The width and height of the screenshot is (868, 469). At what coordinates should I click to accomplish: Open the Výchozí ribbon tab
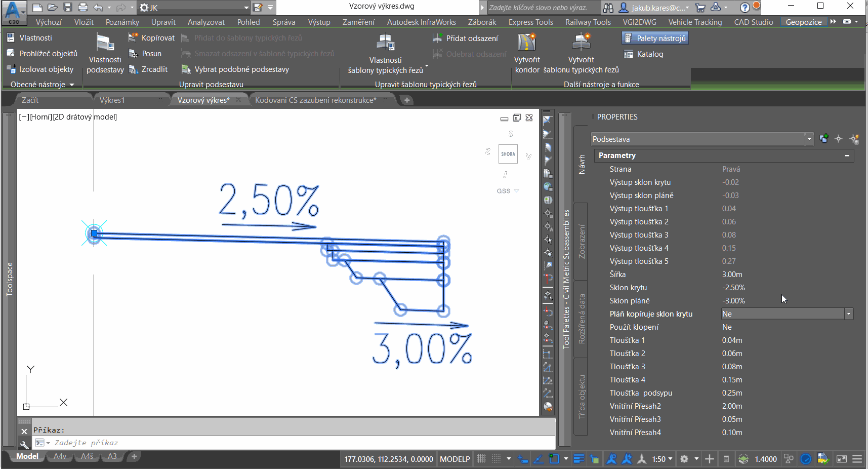49,22
